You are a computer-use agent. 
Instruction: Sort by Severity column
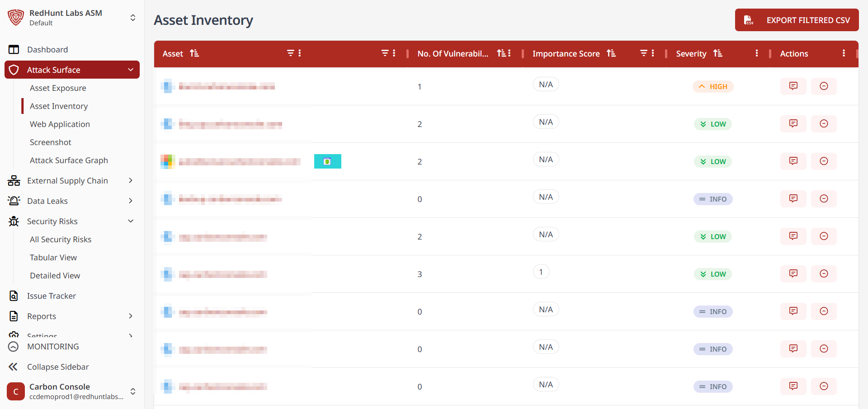pyautogui.click(x=718, y=53)
